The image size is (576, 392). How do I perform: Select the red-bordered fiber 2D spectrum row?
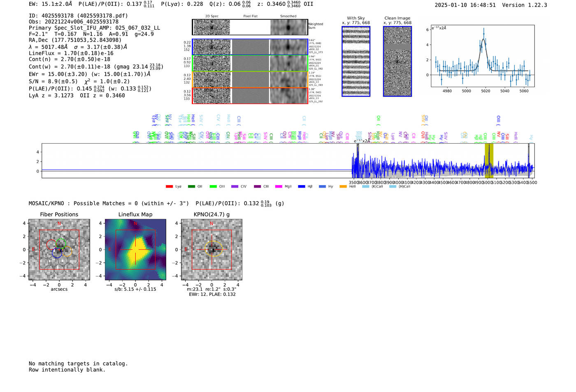click(250, 95)
